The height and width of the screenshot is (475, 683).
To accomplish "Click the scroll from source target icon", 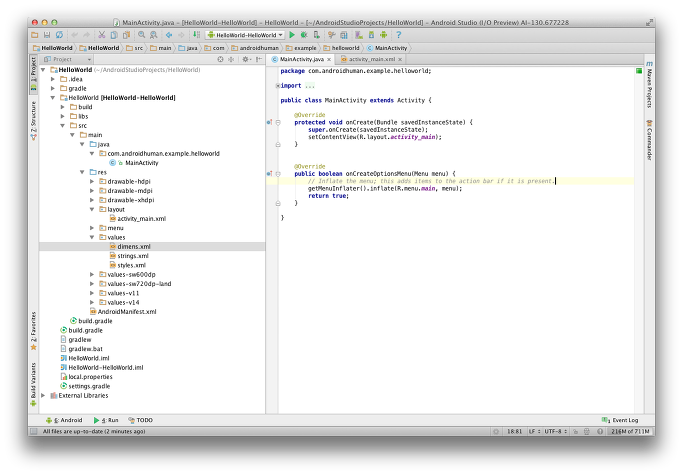I will (x=220, y=59).
